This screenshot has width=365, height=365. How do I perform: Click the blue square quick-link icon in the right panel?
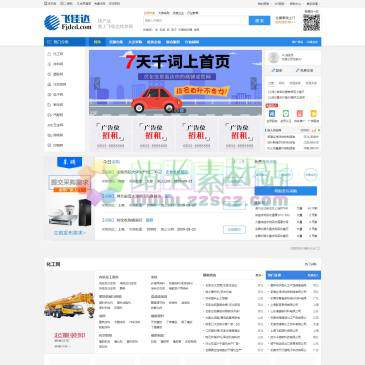tap(272, 114)
